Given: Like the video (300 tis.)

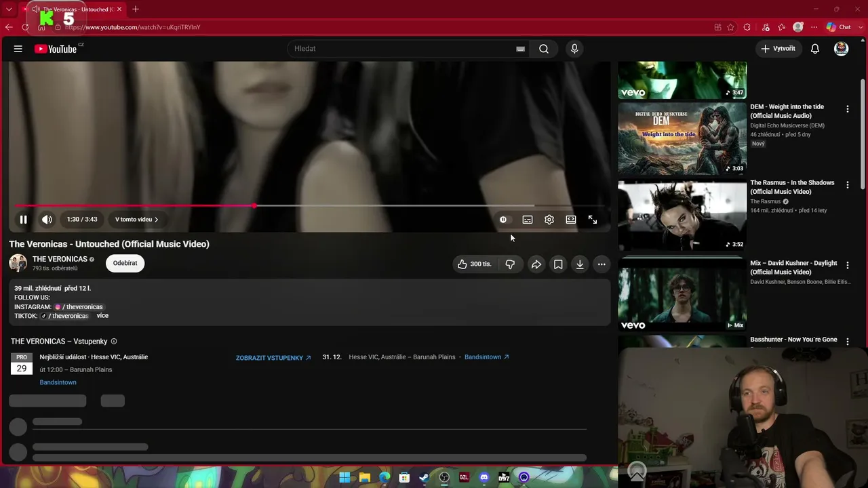Looking at the screenshot, I should point(475,264).
